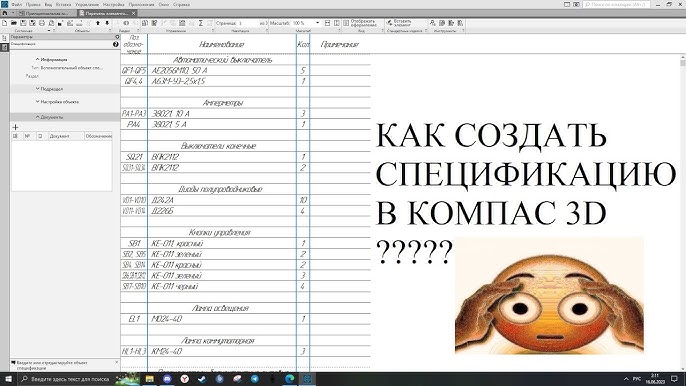Viewport: 686px width, 386px height.
Task: Click the fit-page scale icon beside Масштаб
Action: 336,23
